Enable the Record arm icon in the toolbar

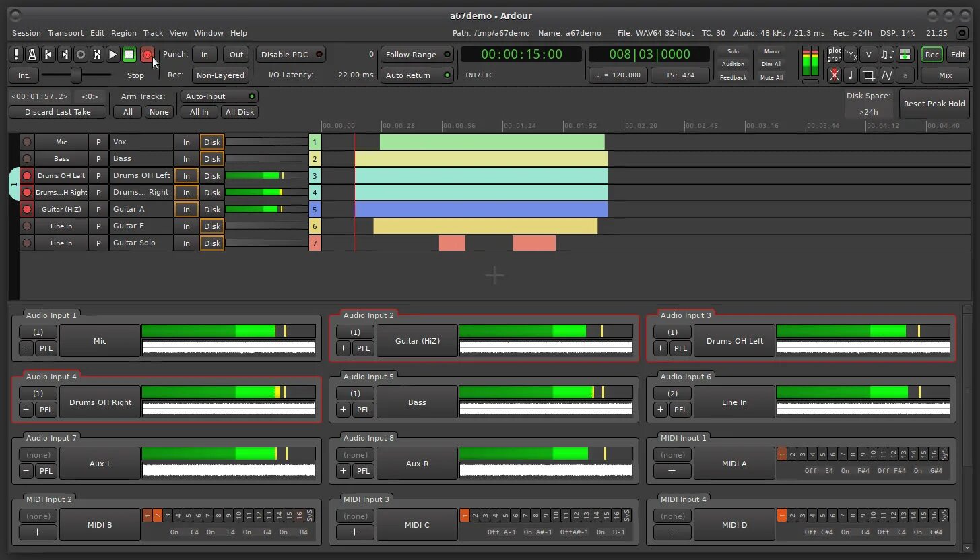tap(148, 54)
